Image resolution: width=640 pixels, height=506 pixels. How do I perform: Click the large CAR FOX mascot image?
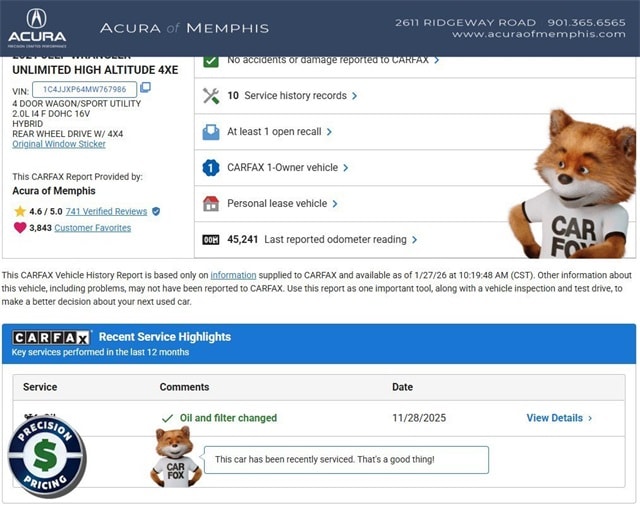click(573, 185)
